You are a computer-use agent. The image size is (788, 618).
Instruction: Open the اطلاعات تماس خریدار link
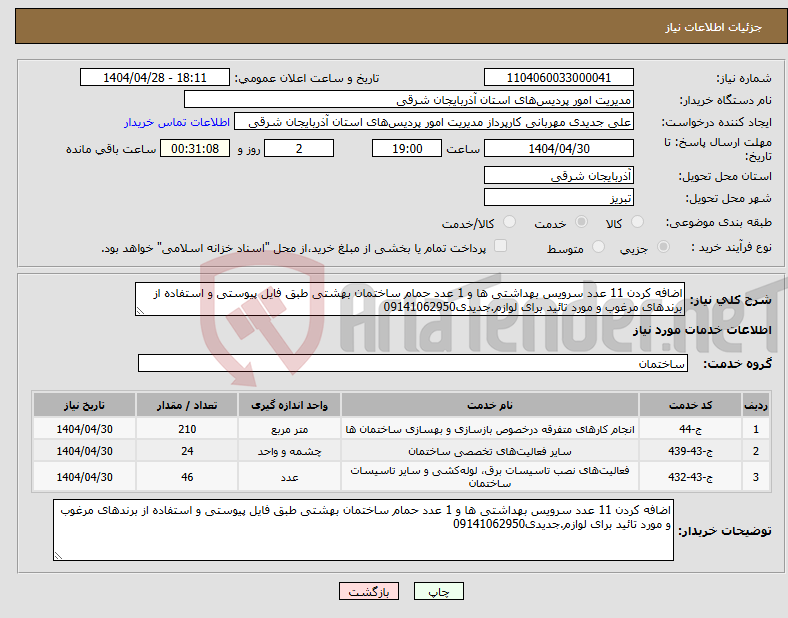[177, 122]
